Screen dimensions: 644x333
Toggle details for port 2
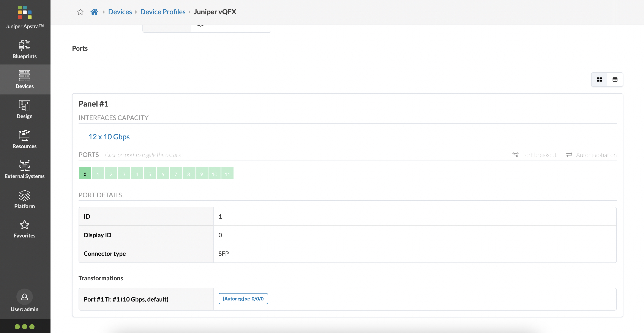click(x=111, y=173)
